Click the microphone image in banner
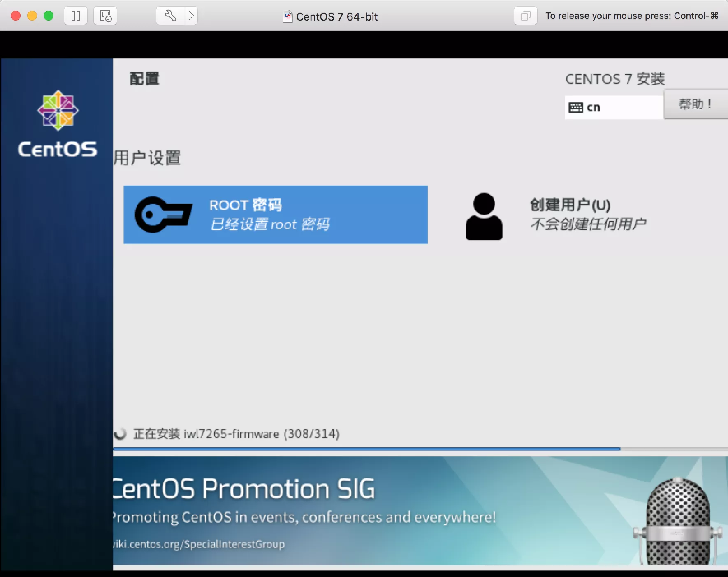The image size is (728, 577). click(x=678, y=521)
